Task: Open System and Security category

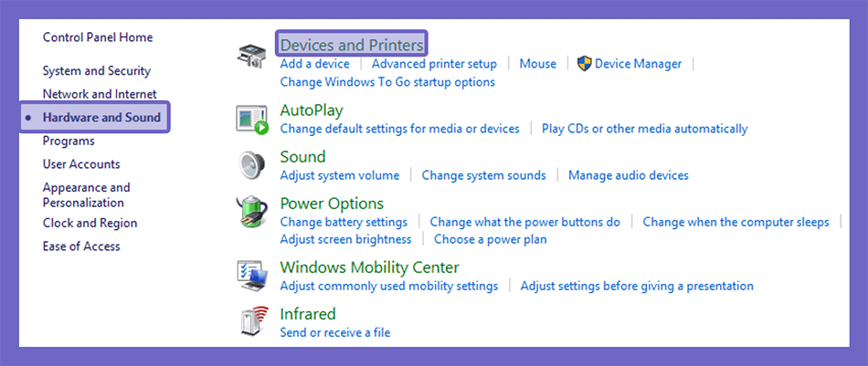Action: tap(96, 71)
